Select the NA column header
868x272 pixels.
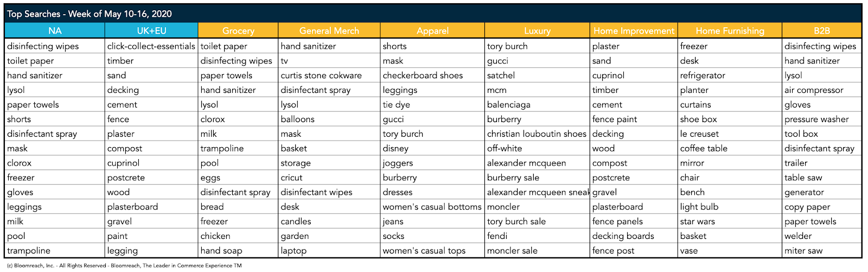pyautogui.click(x=55, y=30)
